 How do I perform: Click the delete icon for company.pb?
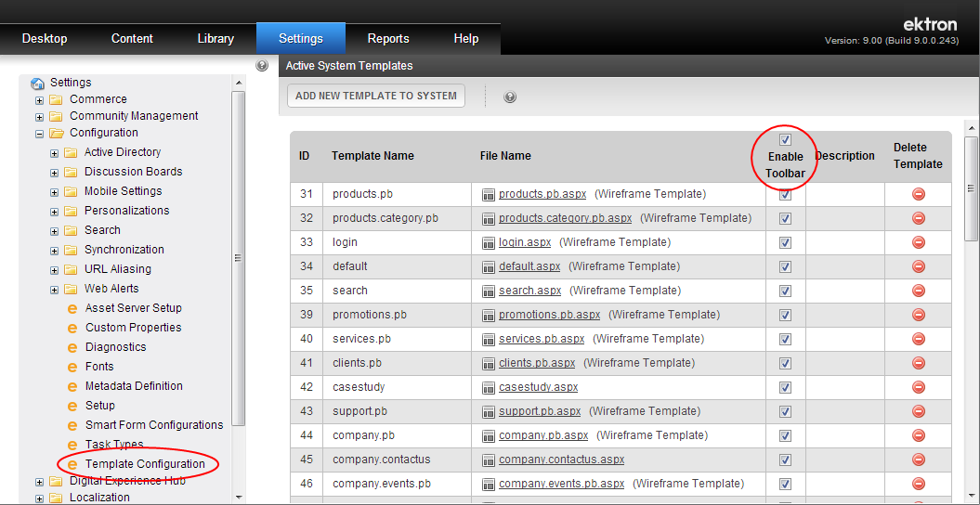(x=918, y=435)
